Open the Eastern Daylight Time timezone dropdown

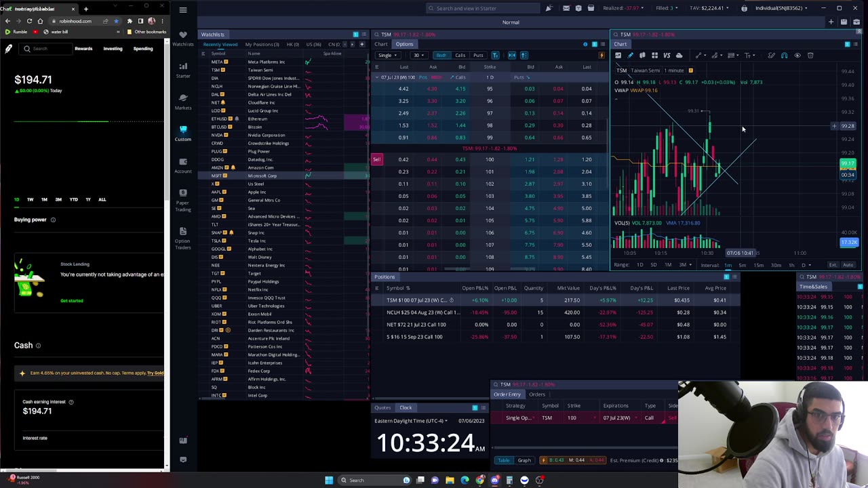pyautogui.click(x=411, y=421)
